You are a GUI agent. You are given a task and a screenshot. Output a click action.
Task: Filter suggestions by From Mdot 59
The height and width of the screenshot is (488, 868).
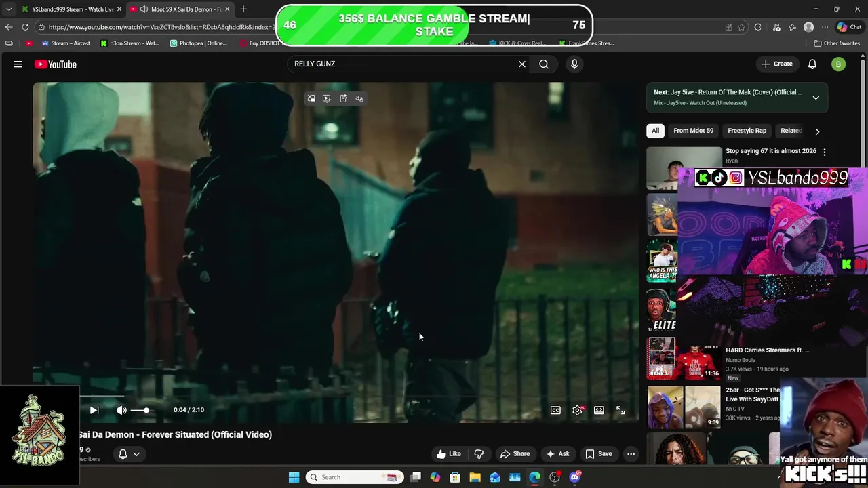[693, 131]
